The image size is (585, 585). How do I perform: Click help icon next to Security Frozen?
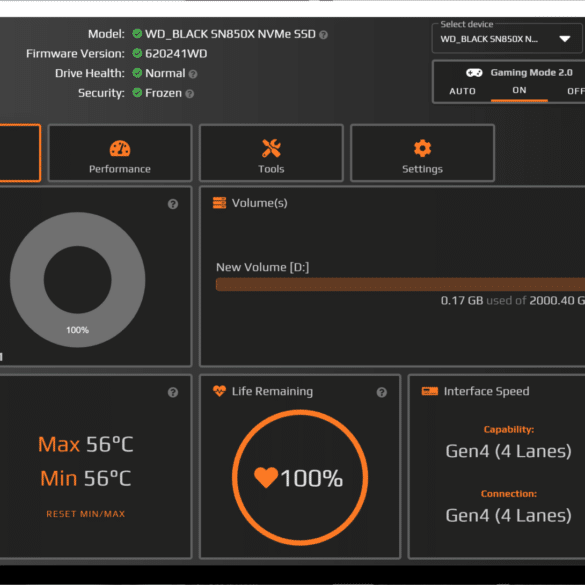tap(190, 94)
